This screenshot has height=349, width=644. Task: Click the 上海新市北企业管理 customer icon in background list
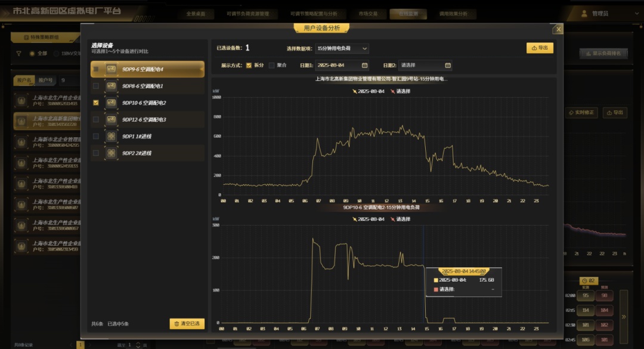pyautogui.click(x=21, y=142)
